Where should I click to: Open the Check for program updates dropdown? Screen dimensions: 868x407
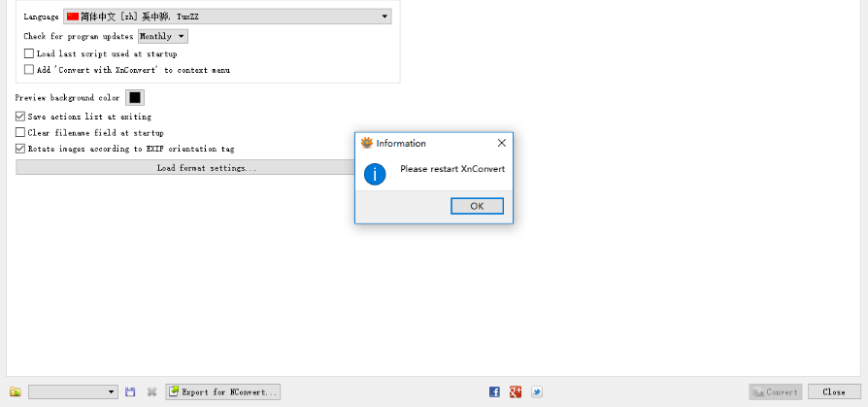[163, 37]
